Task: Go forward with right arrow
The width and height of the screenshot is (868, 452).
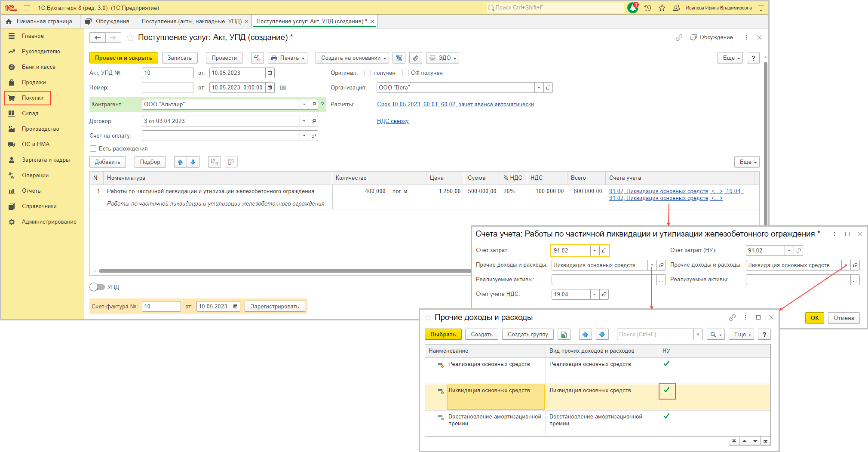Action: pos(113,38)
